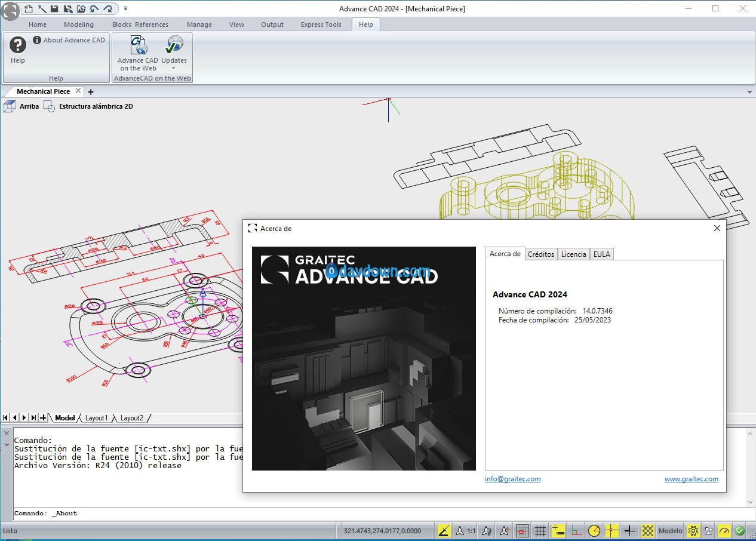Undo the last action
Image resolution: width=756 pixels, height=541 pixels.
(x=94, y=8)
